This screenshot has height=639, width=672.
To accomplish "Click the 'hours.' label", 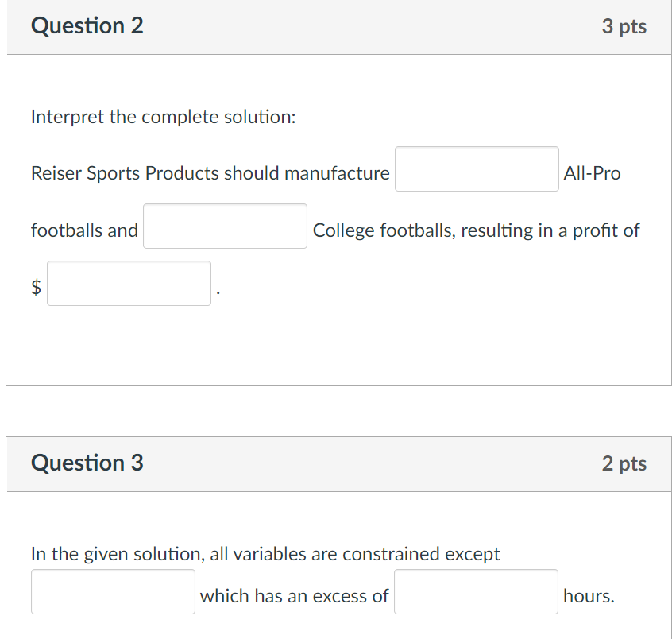I will click(x=589, y=596).
